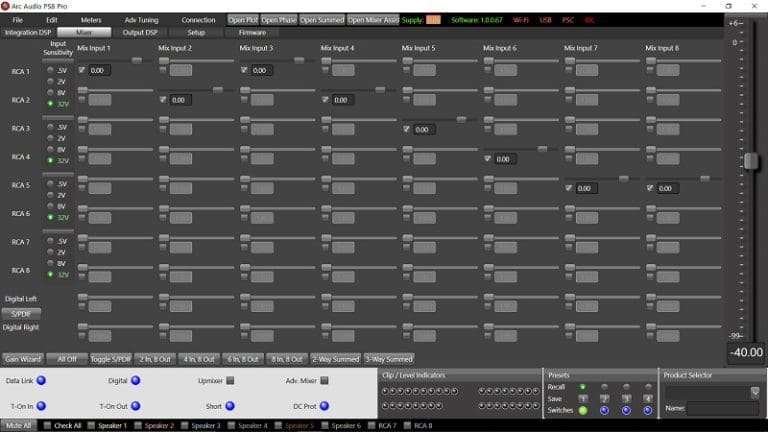The image size is (768, 432).
Task: Open the Meters menu
Action: 91,20
